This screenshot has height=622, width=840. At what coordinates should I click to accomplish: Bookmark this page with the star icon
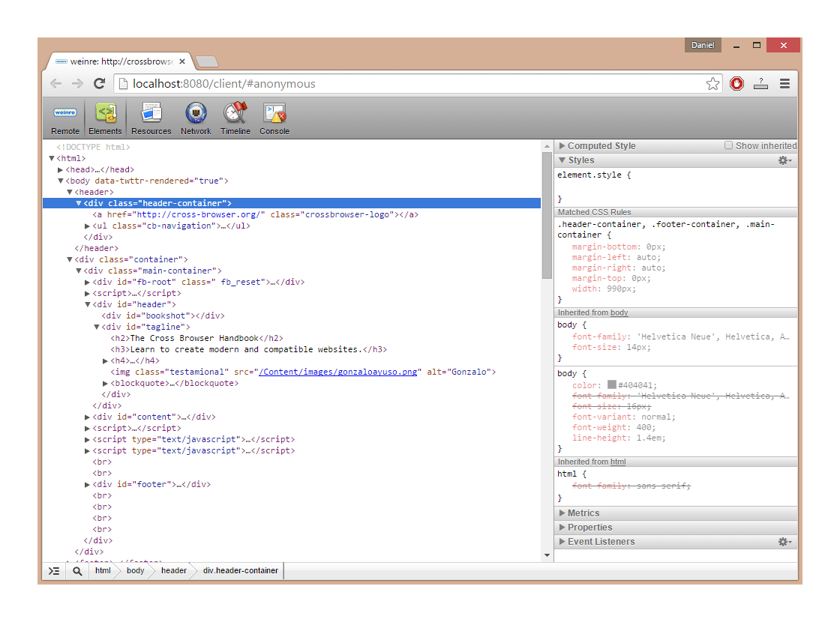(712, 84)
